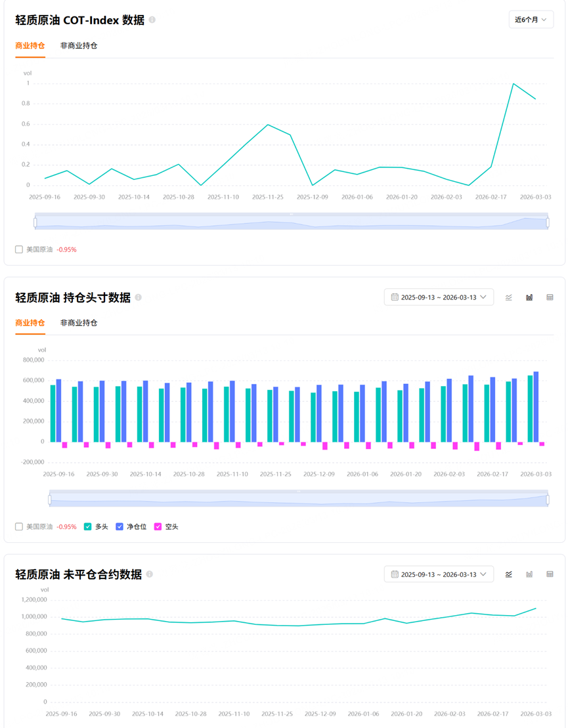Click 2025-09-16 label on 未平仓合约 axis
Screen dimensions: 568x728
tap(61, 714)
